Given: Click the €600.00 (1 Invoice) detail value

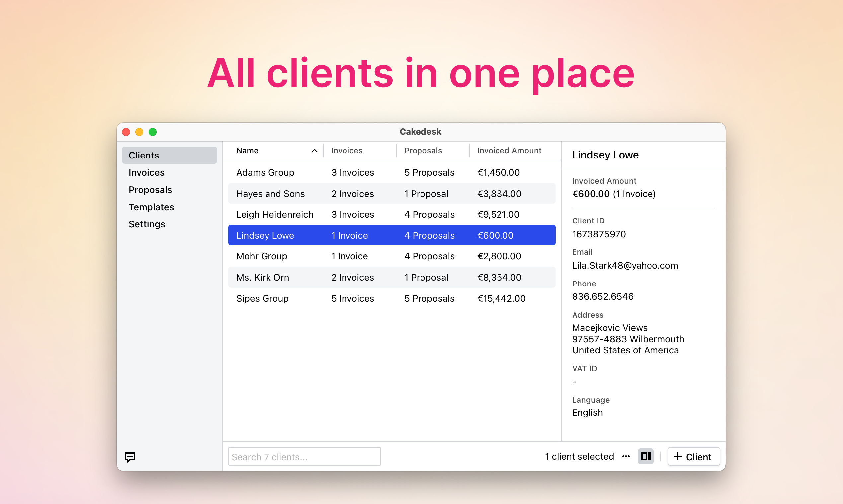Looking at the screenshot, I should pyautogui.click(x=614, y=194).
